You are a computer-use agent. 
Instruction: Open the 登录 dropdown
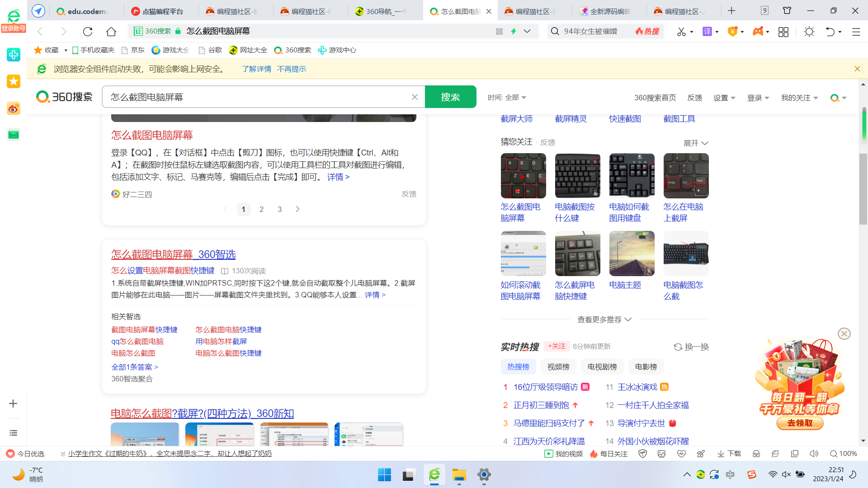pyautogui.click(x=758, y=98)
